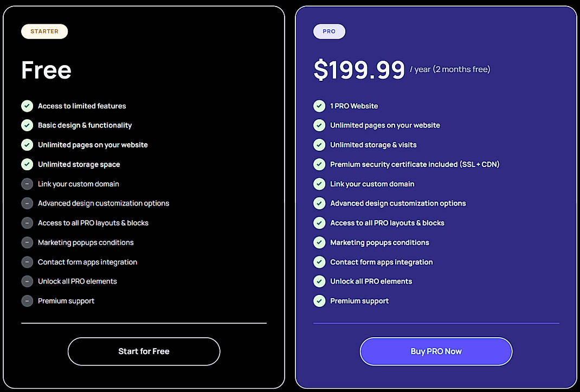Select the STARTER plan badge
The width and height of the screenshot is (580, 392).
click(x=44, y=31)
